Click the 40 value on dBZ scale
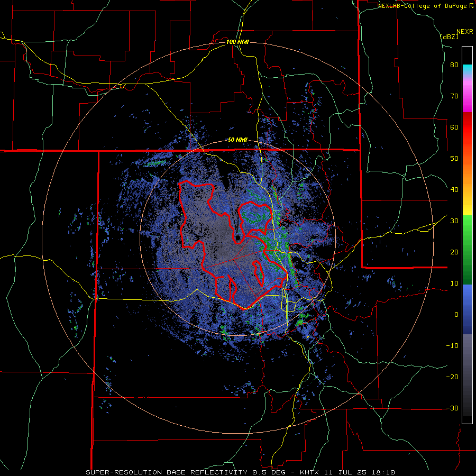476x476 pixels. point(454,190)
